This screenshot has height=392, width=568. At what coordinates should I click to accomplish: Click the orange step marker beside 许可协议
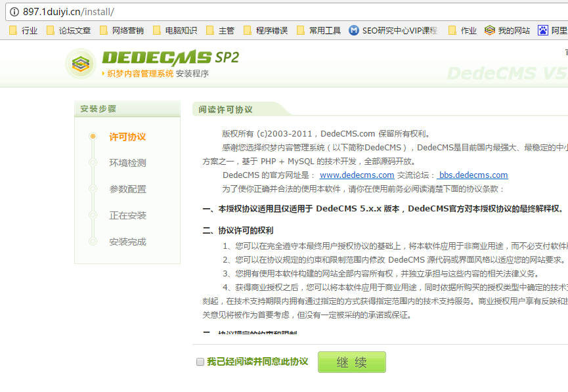(x=93, y=136)
